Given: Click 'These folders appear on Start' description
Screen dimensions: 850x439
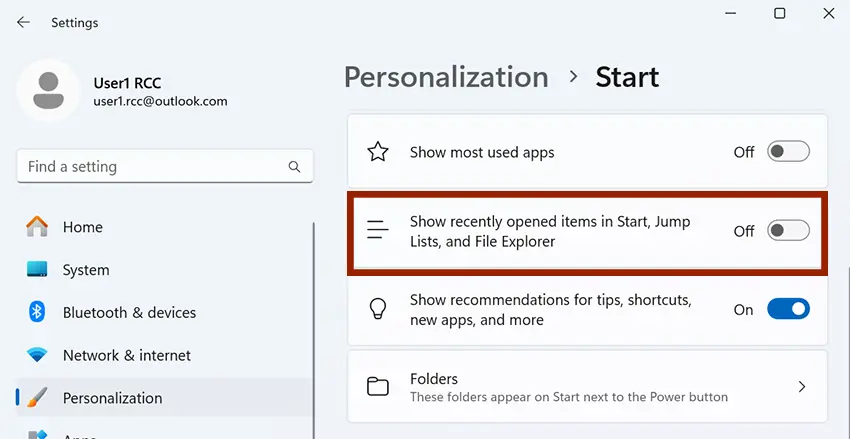Looking at the screenshot, I should point(569,397).
